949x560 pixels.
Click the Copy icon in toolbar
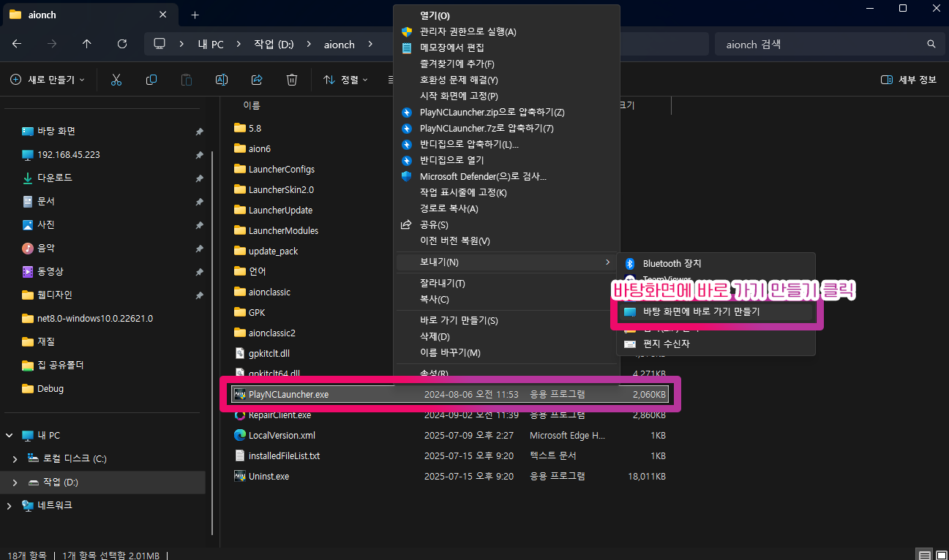click(151, 80)
